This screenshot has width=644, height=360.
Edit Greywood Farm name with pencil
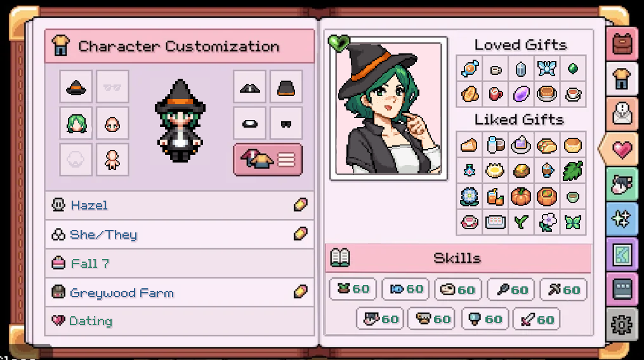(x=300, y=291)
